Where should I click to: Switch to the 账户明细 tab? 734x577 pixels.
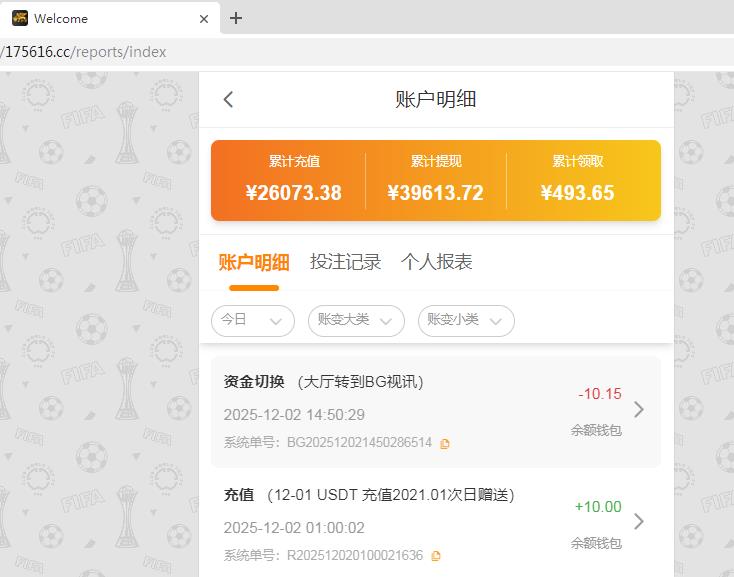pyautogui.click(x=254, y=262)
